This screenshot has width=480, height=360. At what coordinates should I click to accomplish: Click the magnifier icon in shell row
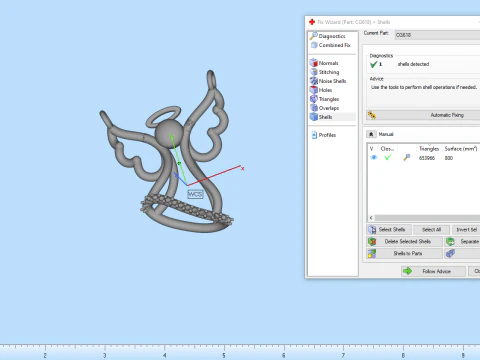point(406,158)
